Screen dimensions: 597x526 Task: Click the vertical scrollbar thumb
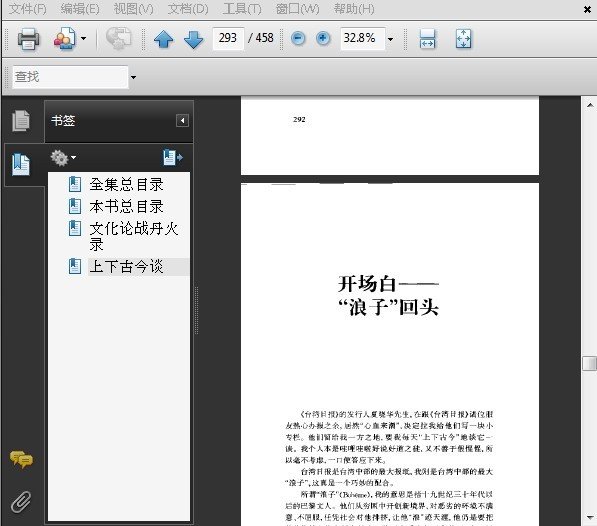589,363
